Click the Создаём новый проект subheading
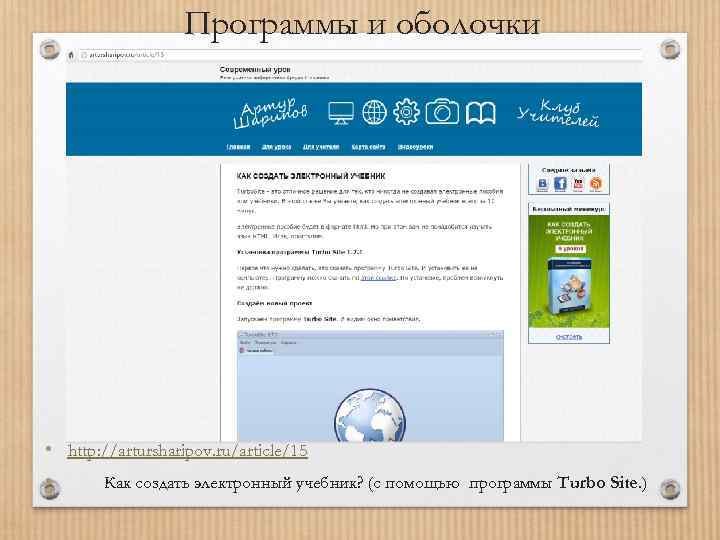This screenshot has height=540, width=720. tap(274, 303)
